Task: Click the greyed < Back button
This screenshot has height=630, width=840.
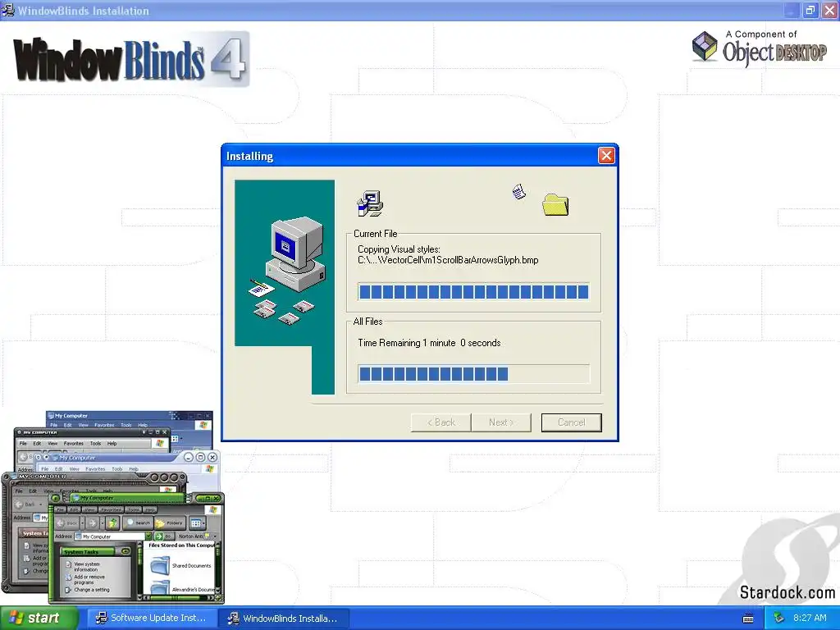Action: pos(441,422)
